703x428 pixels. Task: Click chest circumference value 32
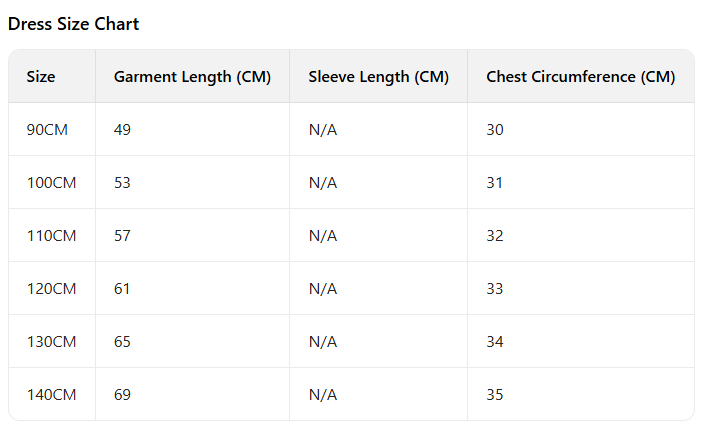[x=495, y=236]
